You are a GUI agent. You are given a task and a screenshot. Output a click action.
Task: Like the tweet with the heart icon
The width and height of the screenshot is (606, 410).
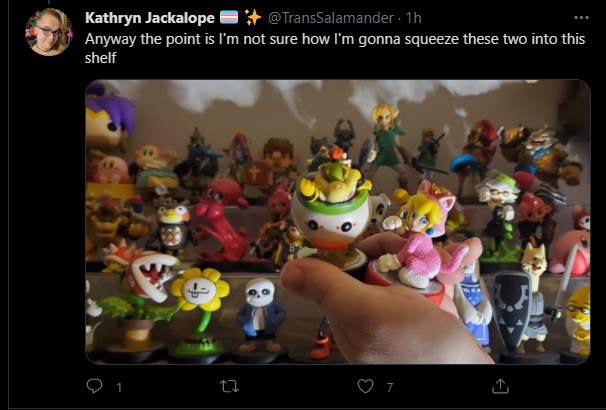click(x=365, y=386)
